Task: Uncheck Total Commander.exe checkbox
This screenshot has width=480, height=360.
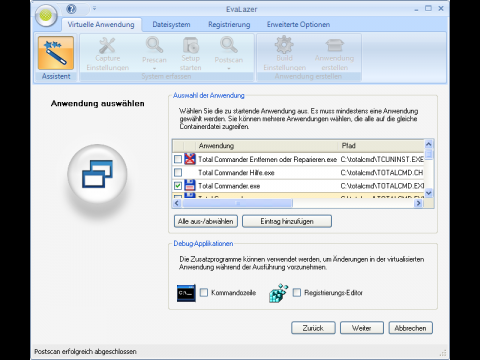Action: tap(178, 186)
